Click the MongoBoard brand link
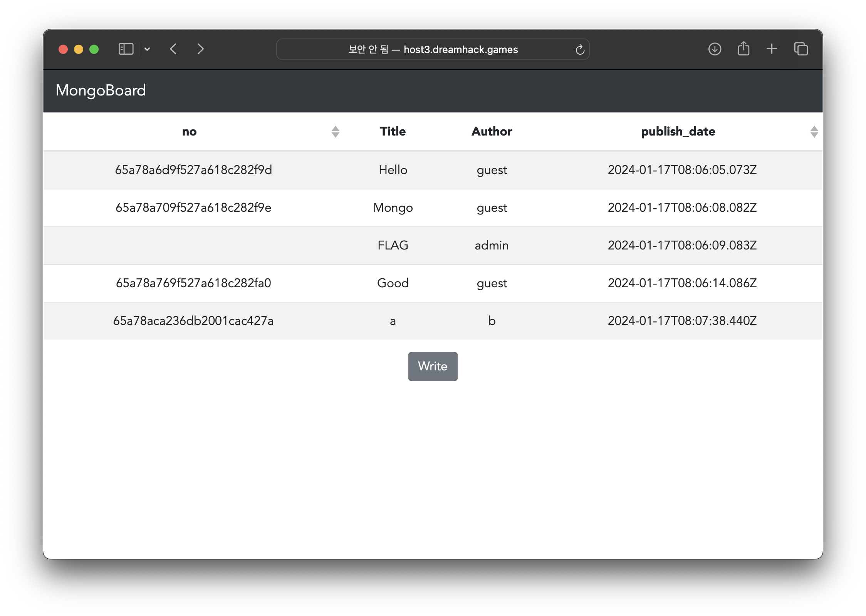The height and width of the screenshot is (616, 866). [101, 90]
